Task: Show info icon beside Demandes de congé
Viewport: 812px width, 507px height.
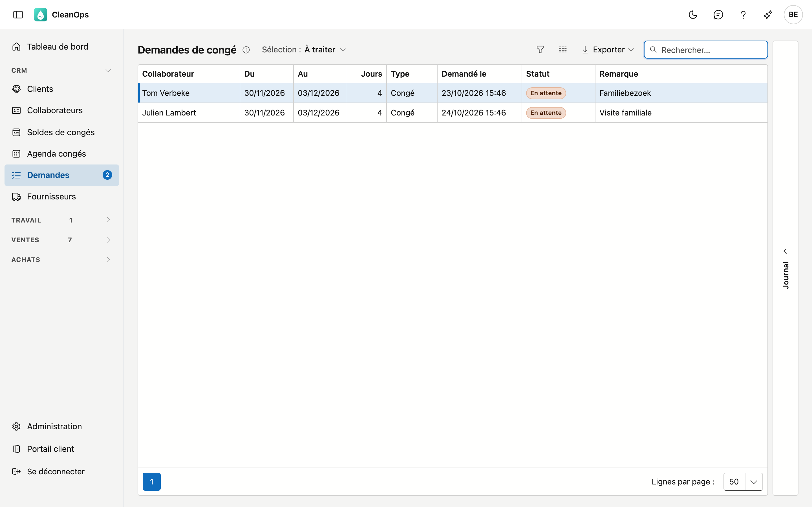Action: click(246, 50)
